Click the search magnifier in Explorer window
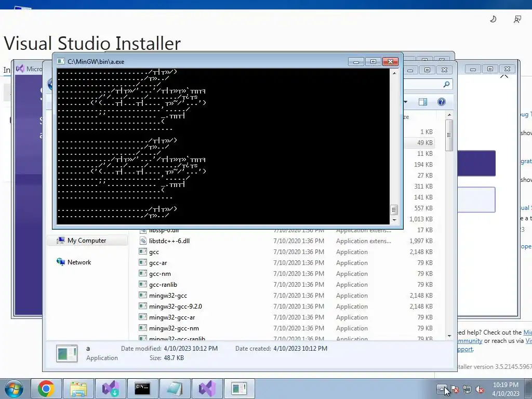532x399 pixels. pyautogui.click(x=446, y=84)
